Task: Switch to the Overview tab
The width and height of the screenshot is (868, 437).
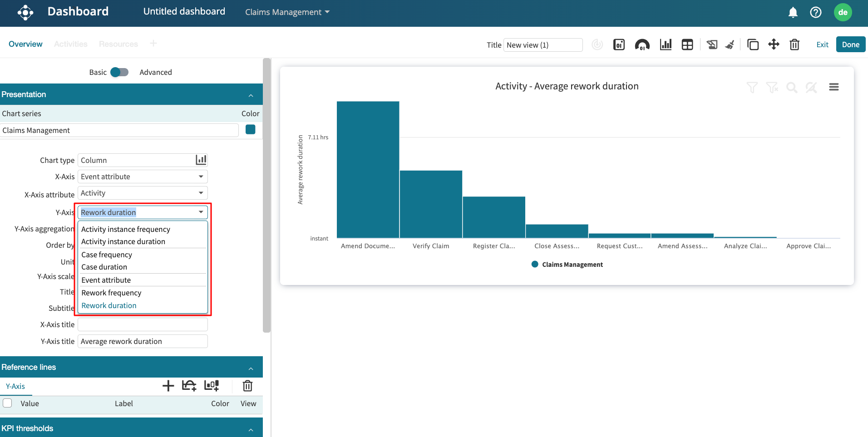Action: click(x=25, y=44)
